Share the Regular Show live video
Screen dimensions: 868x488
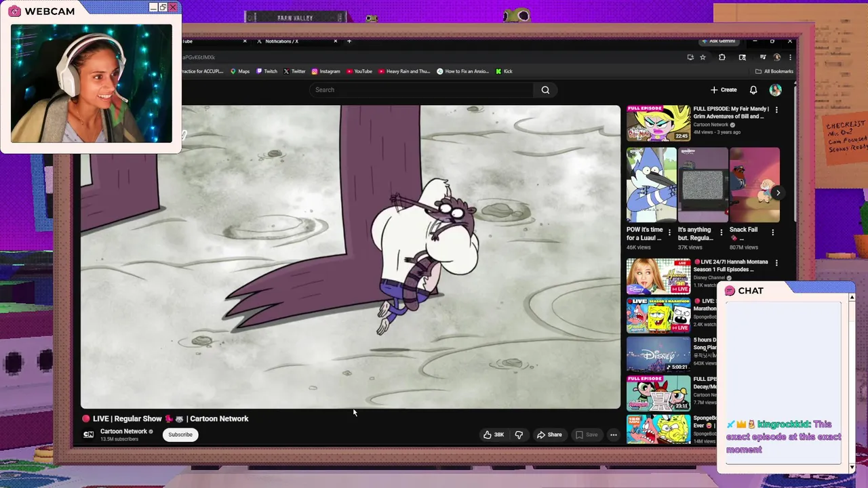(549, 434)
